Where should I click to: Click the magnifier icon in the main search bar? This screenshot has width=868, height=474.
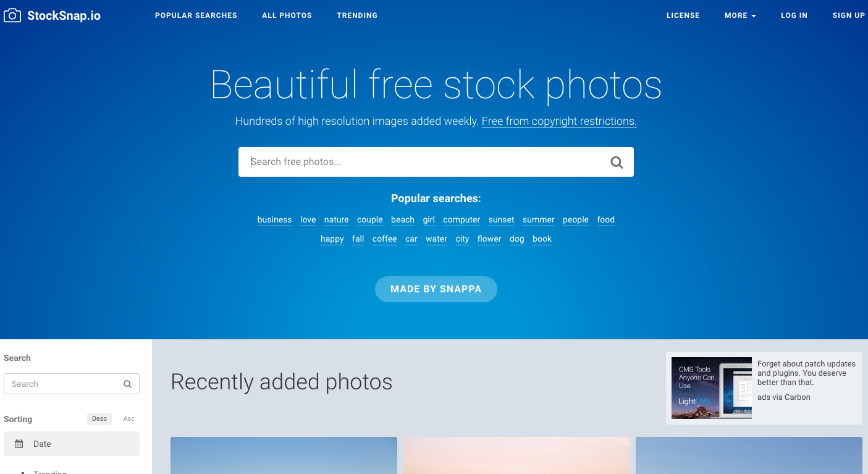[x=617, y=162]
